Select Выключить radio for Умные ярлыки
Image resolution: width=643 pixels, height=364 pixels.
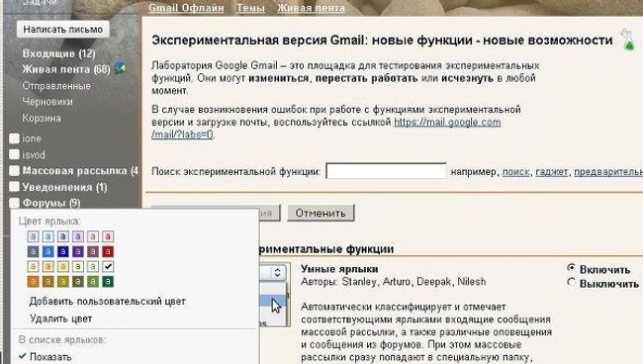pos(571,282)
